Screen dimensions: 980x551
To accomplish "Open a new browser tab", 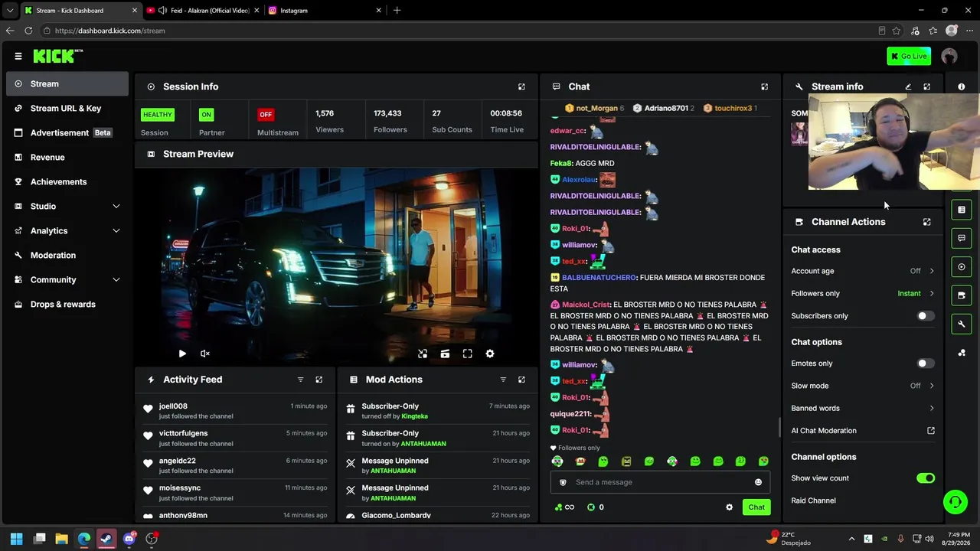I will coord(397,11).
